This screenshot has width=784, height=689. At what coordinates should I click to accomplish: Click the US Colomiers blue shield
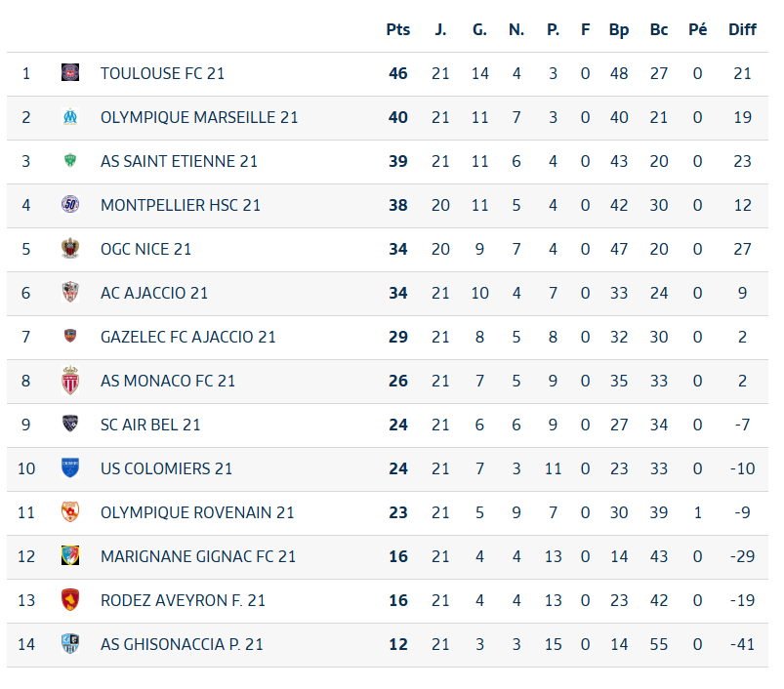tap(70, 467)
